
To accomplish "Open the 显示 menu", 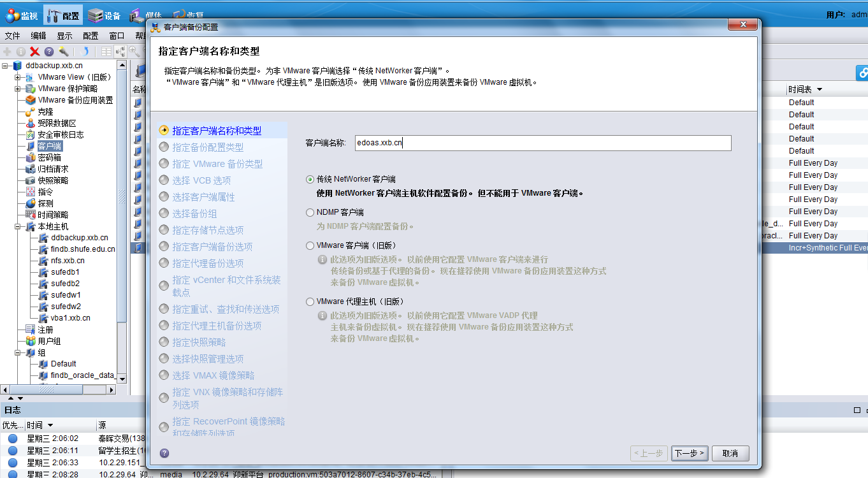I will pos(64,36).
